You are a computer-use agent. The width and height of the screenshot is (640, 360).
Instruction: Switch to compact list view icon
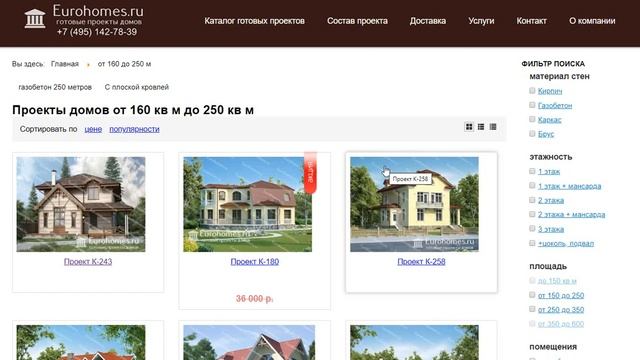tap(493, 127)
